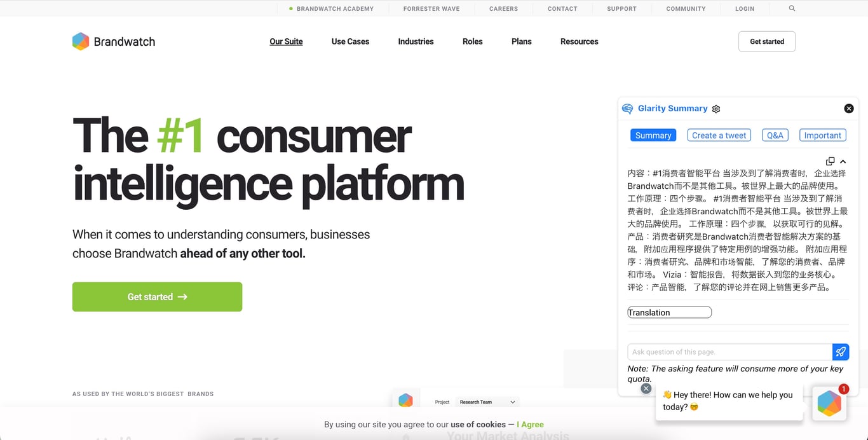Open the Careers link
Screen dimensions: 868x440
coord(503,9)
